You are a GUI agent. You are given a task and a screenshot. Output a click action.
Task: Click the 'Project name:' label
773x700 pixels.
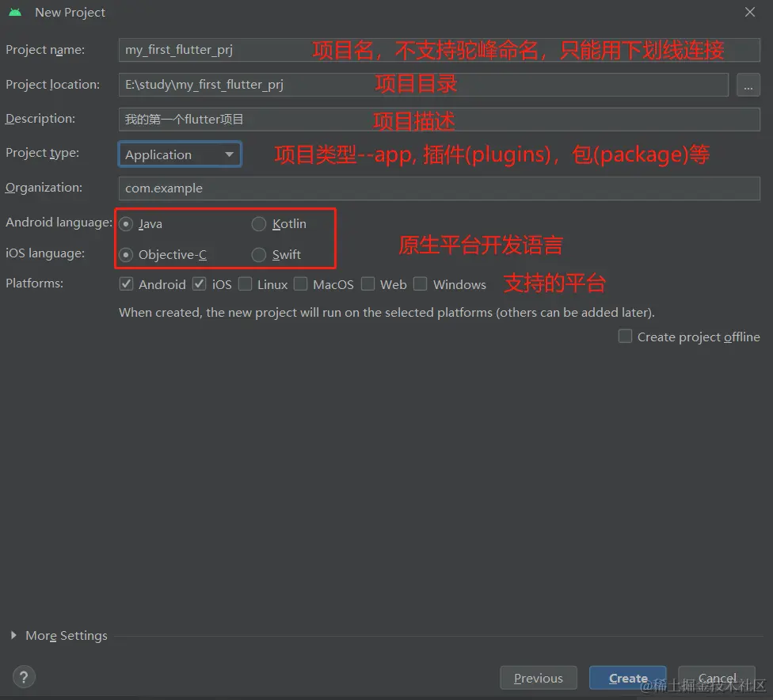point(45,50)
